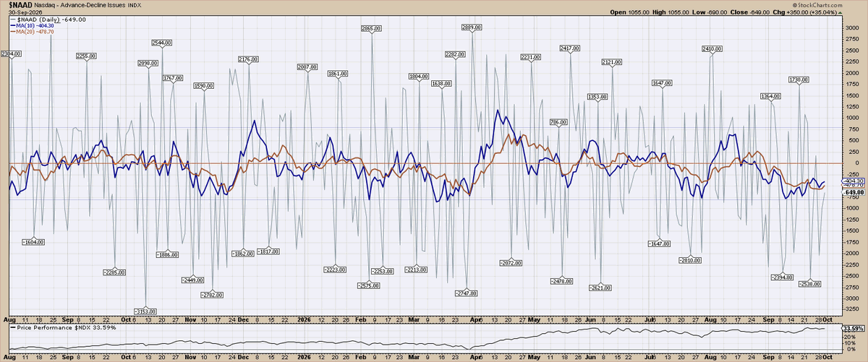Click the 1353.00 peak label
This screenshot has width=868, height=362.
[597, 97]
